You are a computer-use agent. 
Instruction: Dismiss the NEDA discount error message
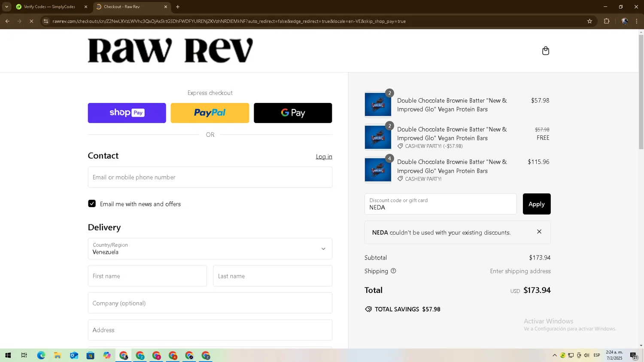pos(539,232)
